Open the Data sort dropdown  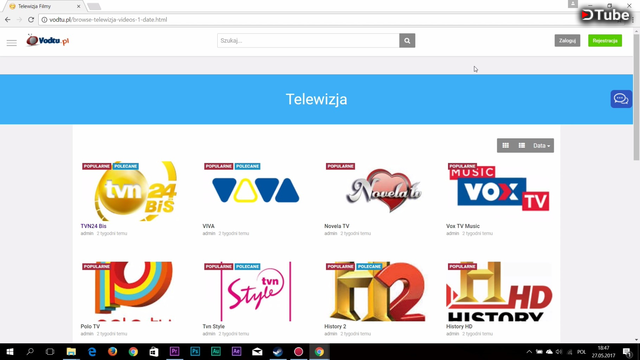pyautogui.click(x=542, y=145)
